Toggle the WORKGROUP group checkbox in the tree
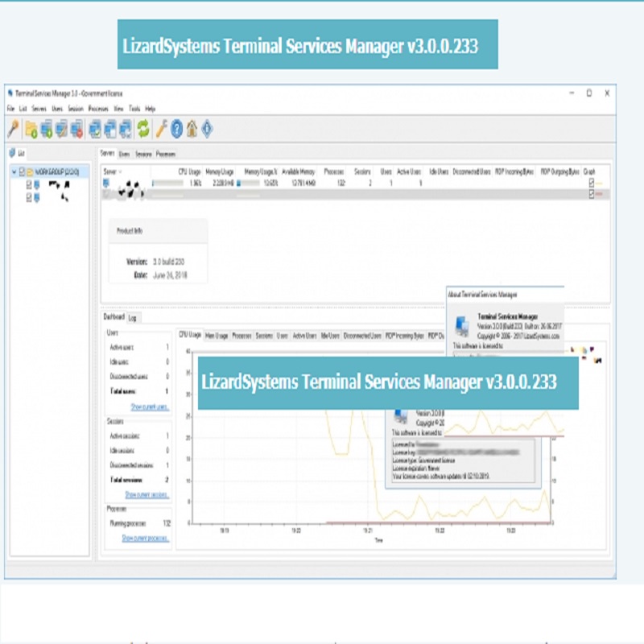Screen dimensions: 644x644 coord(23,171)
